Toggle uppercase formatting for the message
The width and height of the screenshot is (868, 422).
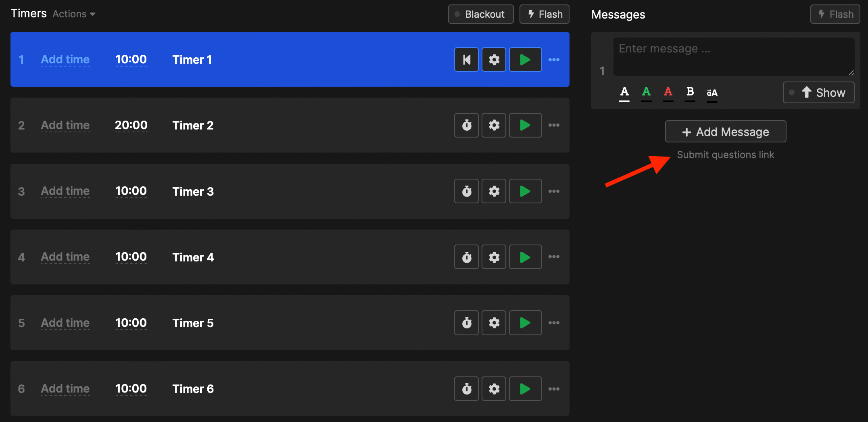pyautogui.click(x=712, y=92)
